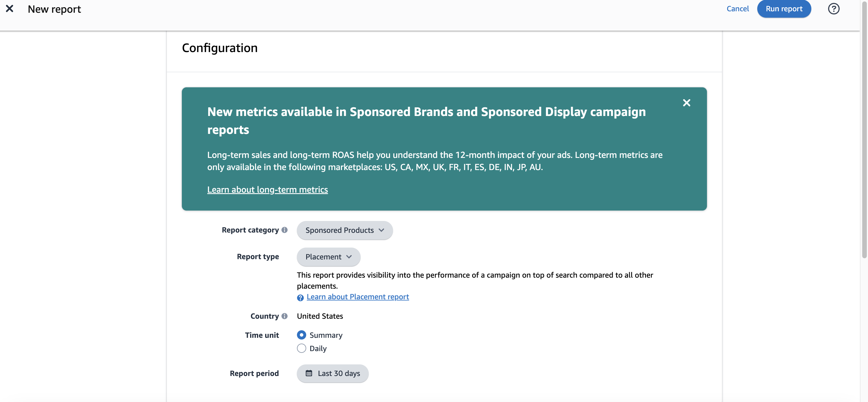Open the Sponsored Products category dropdown
This screenshot has height=402, width=868.
(x=344, y=230)
